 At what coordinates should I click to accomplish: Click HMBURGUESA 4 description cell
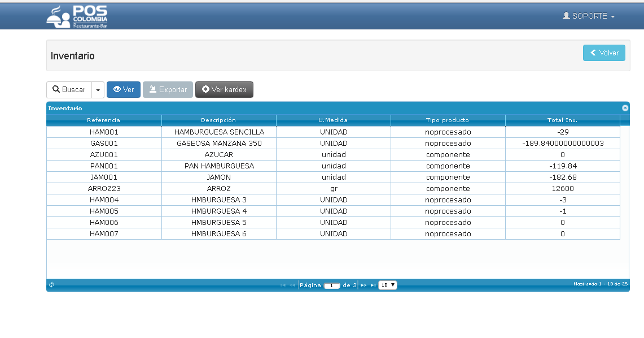(219, 211)
